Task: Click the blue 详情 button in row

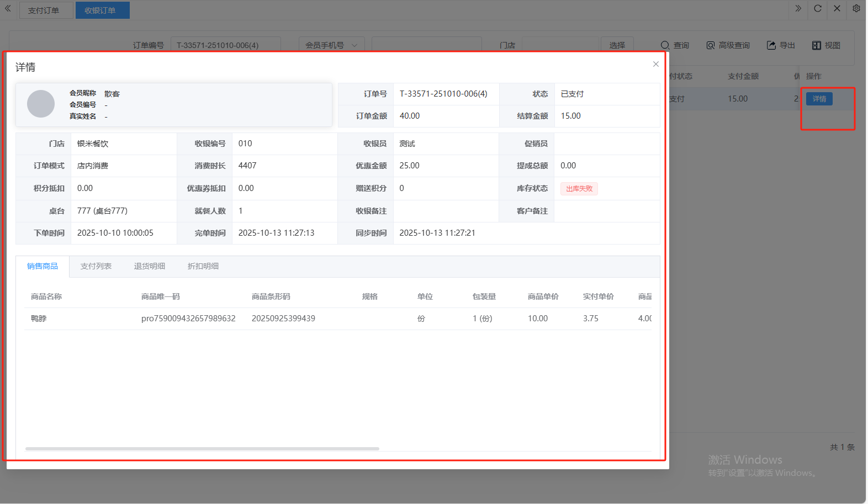Action: click(819, 99)
